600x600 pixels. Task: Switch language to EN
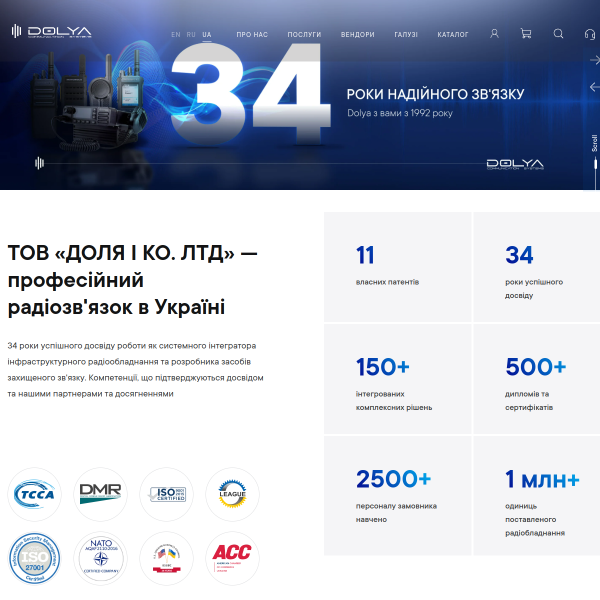176,34
